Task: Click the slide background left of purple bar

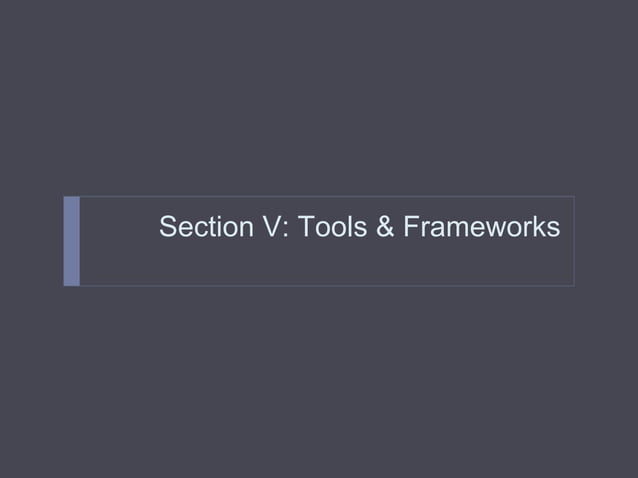Action: point(30,240)
